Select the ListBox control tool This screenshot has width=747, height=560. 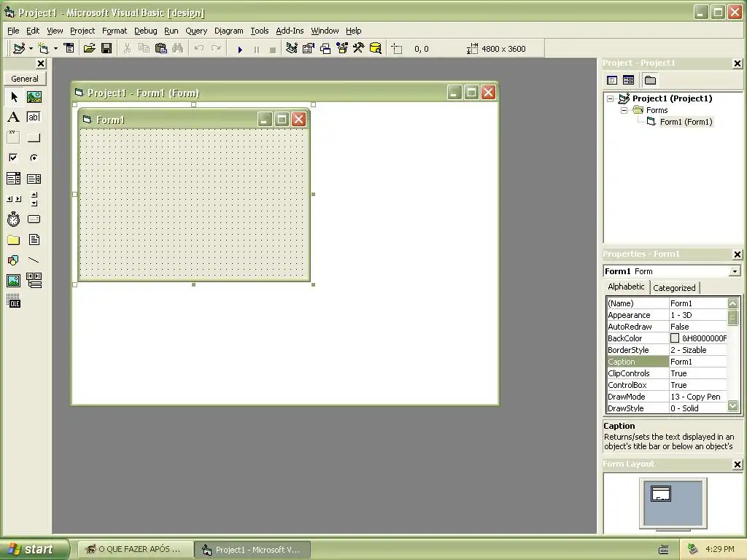[34, 179]
